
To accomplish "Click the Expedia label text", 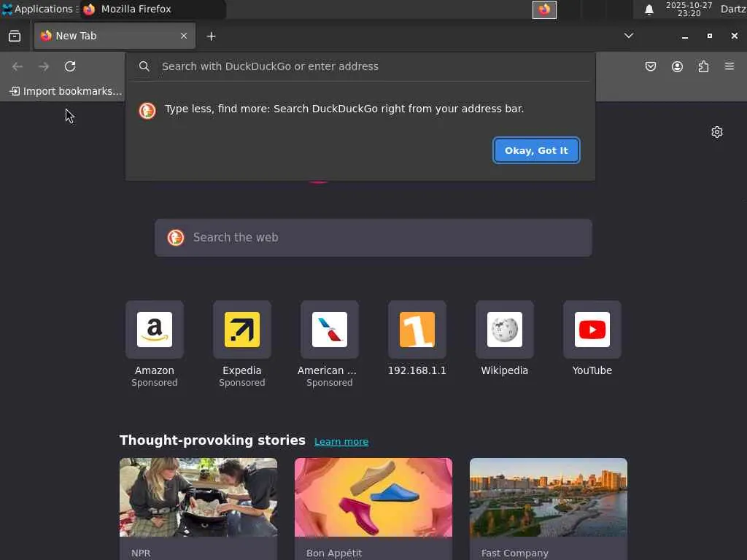I will point(242,370).
